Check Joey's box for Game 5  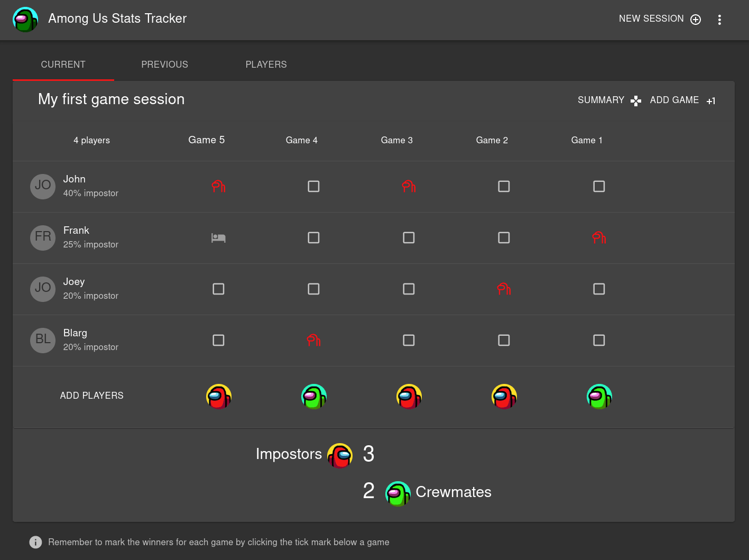point(218,289)
